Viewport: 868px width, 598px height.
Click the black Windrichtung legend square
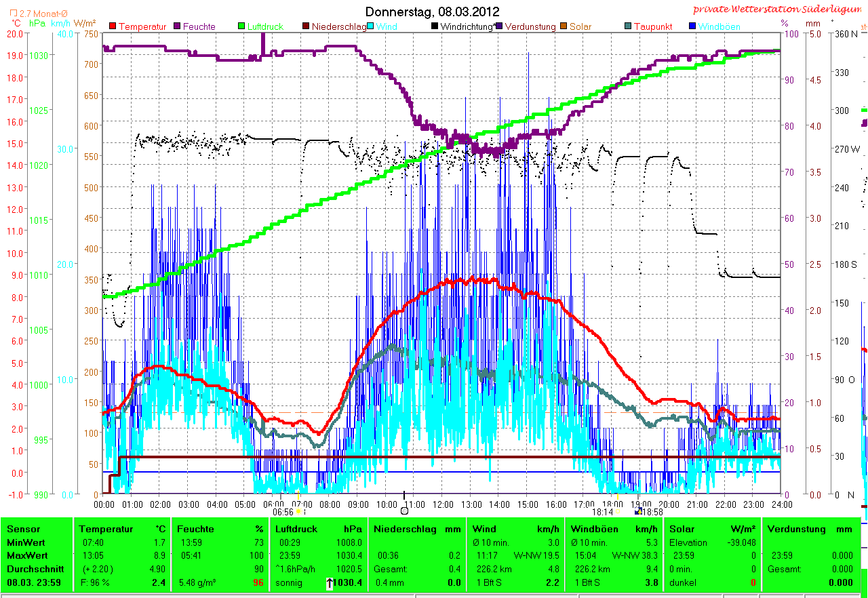click(x=435, y=26)
